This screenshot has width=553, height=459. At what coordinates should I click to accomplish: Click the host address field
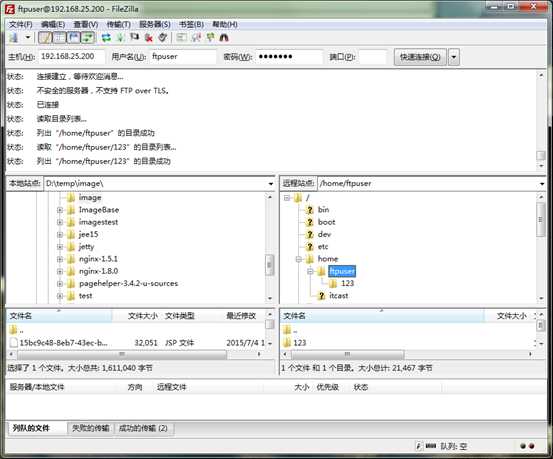click(72, 57)
